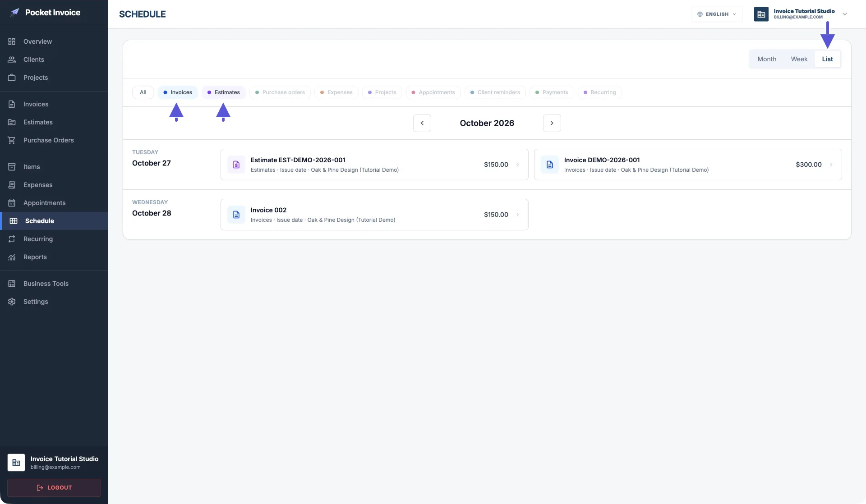Click the Invoices document icon in sidebar
The height and width of the screenshot is (504, 866).
coord(12,104)
